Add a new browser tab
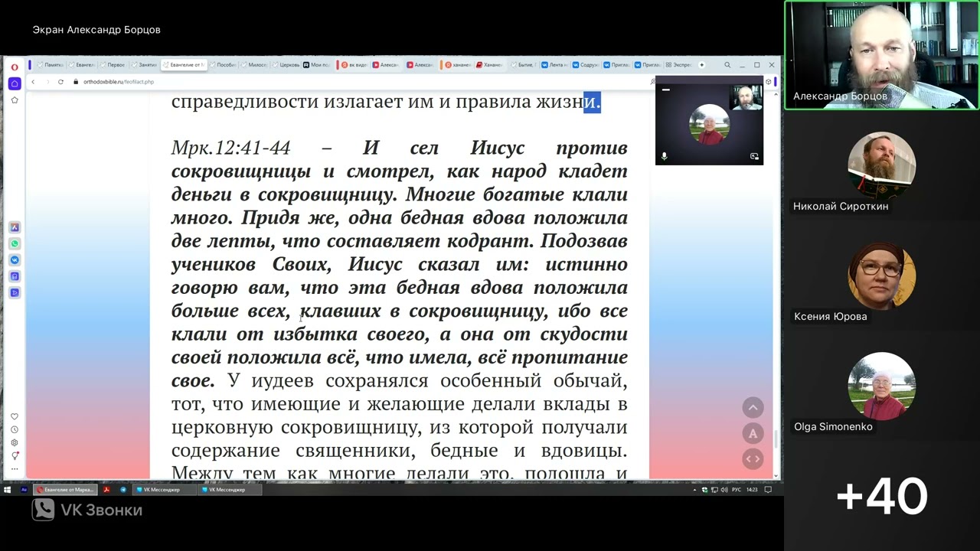The width and height of the screenshot is (980, 551). [701, 65]
